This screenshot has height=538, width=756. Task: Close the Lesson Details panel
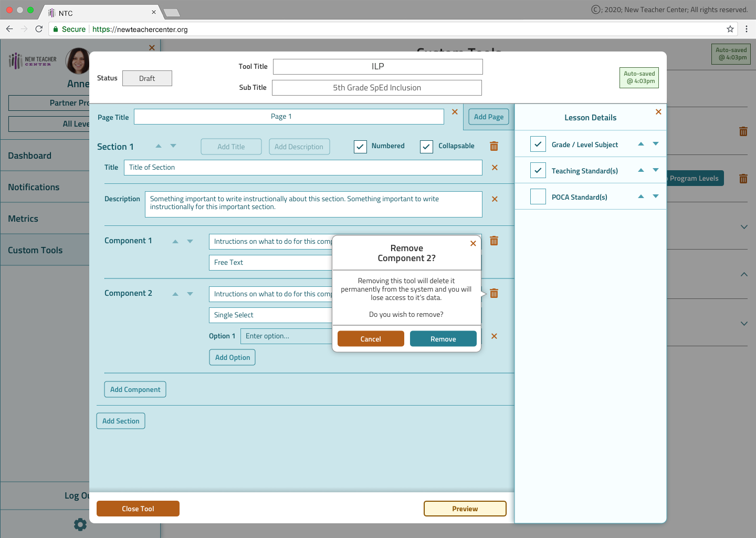point(658,112)
